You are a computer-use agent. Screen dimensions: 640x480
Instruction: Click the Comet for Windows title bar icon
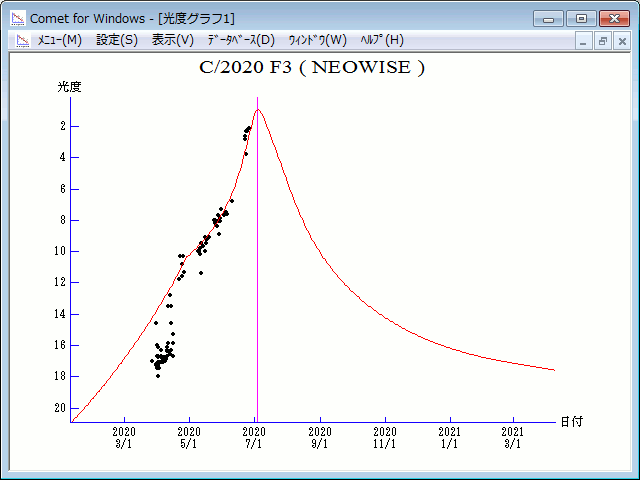point(18,18)
